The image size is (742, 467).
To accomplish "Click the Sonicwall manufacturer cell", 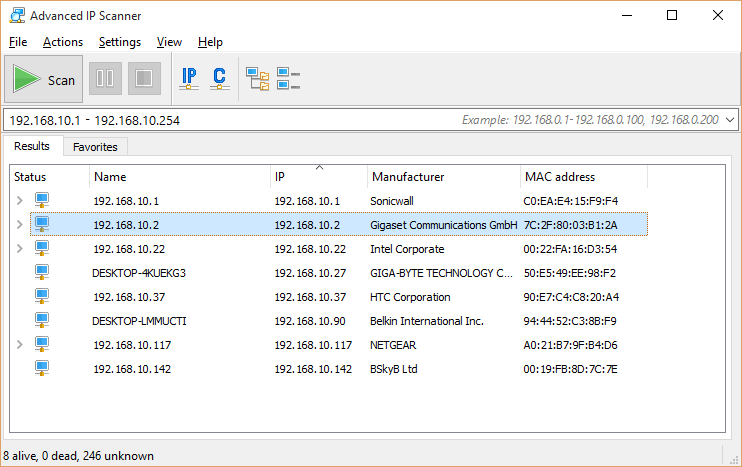I will [x=392, y=201].
